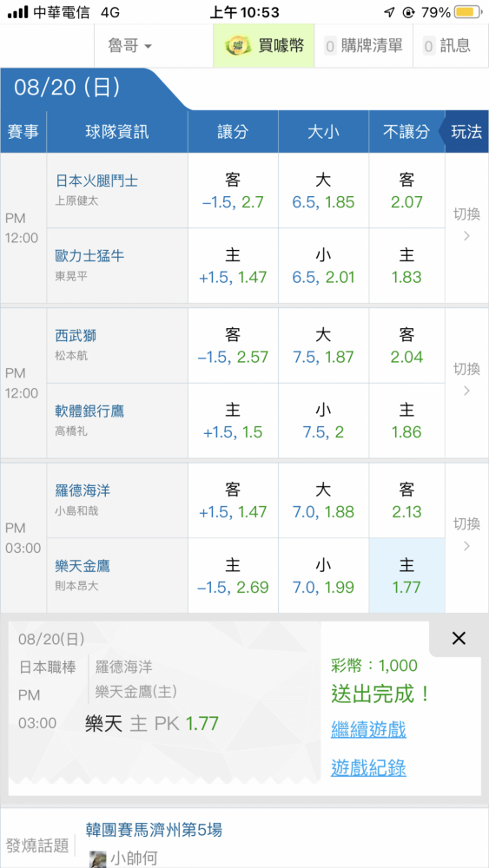The height and width of the screenshot is (868, 489).
Task: Open the 遊戲紀錄 link
Action: point(368,767)
